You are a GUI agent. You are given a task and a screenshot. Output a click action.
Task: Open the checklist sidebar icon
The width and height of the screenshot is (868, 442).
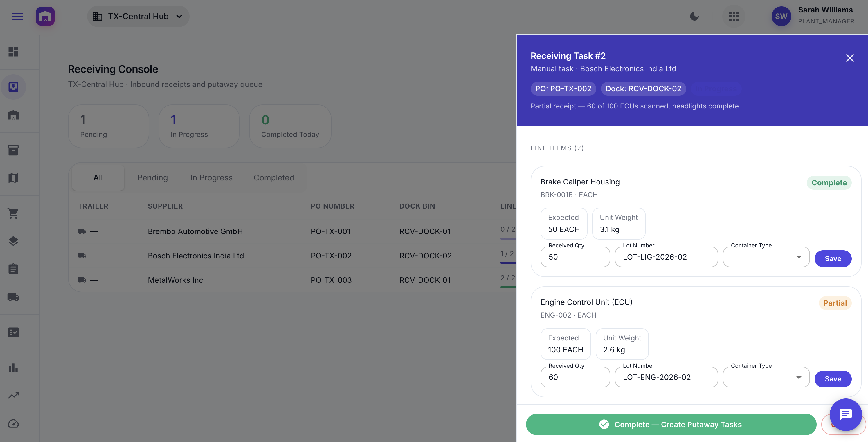coord(13,332)
